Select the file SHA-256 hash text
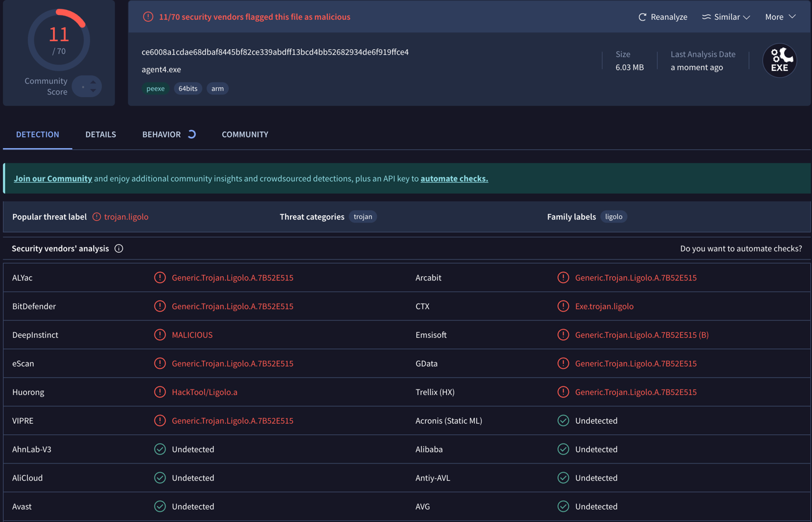The width and height of the screenshot is (812, 522). tap(275, 52)
